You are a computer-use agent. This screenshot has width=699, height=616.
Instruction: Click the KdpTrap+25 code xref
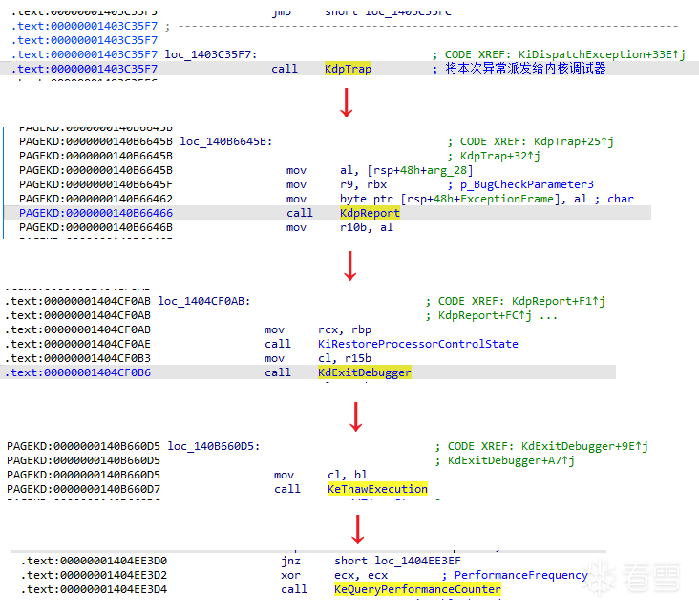[x=573, y=141]
